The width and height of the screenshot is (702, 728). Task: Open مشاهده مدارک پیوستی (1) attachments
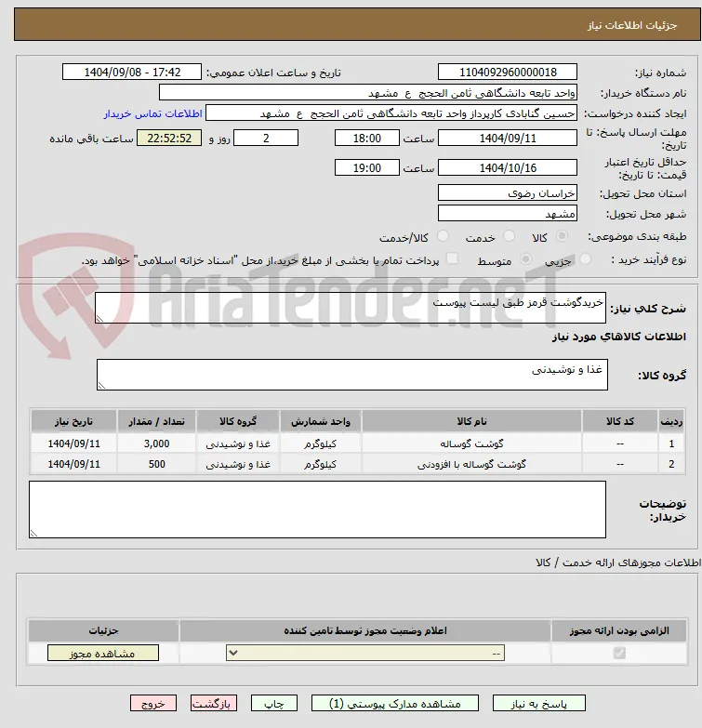tap(394, 704)
